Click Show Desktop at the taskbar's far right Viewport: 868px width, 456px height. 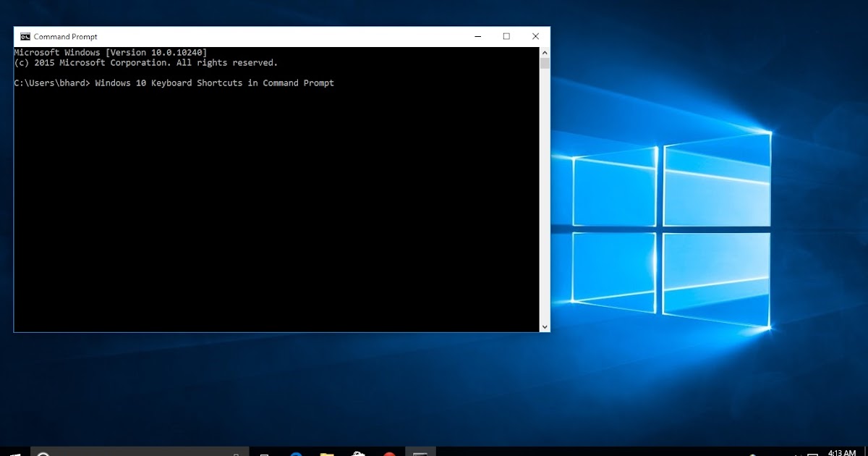(x=866, y=452)
